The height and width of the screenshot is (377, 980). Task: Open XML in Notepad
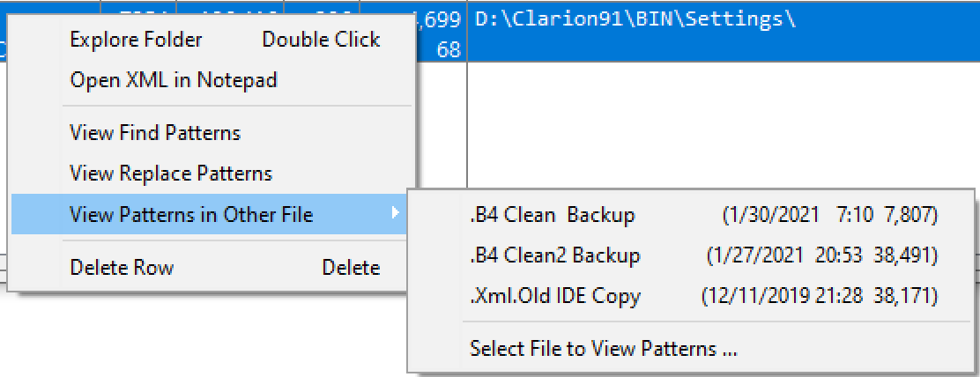click(174, 80)
